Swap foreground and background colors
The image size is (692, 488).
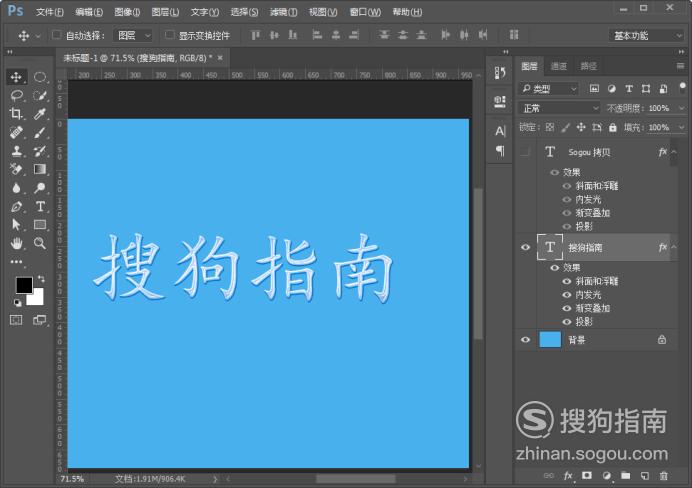[x=41, y=279]
